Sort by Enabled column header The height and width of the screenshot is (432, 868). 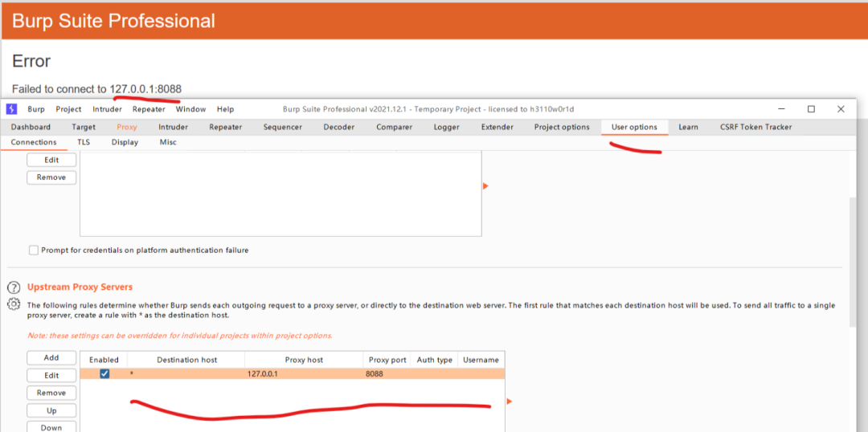click(104, 360)
